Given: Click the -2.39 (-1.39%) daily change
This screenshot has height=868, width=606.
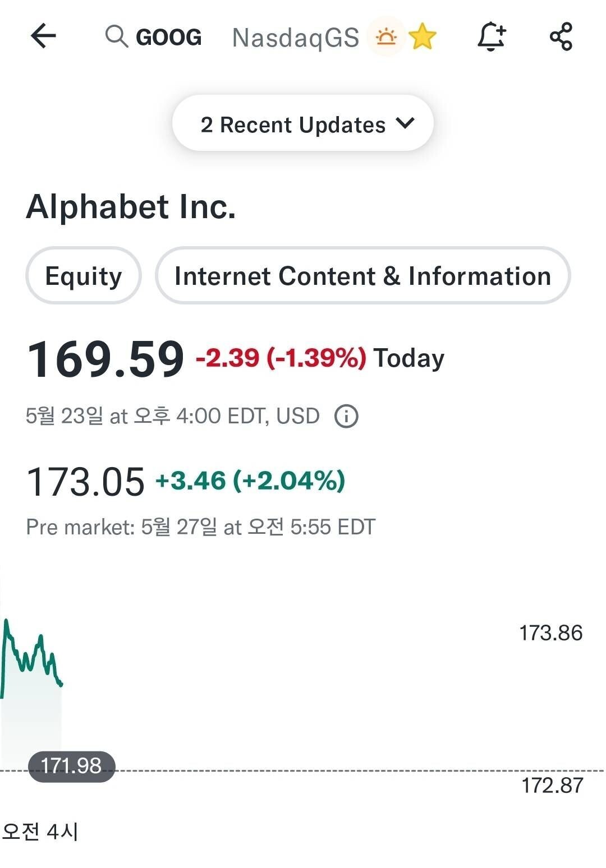Looking at the screenshot, I should 281,358.
